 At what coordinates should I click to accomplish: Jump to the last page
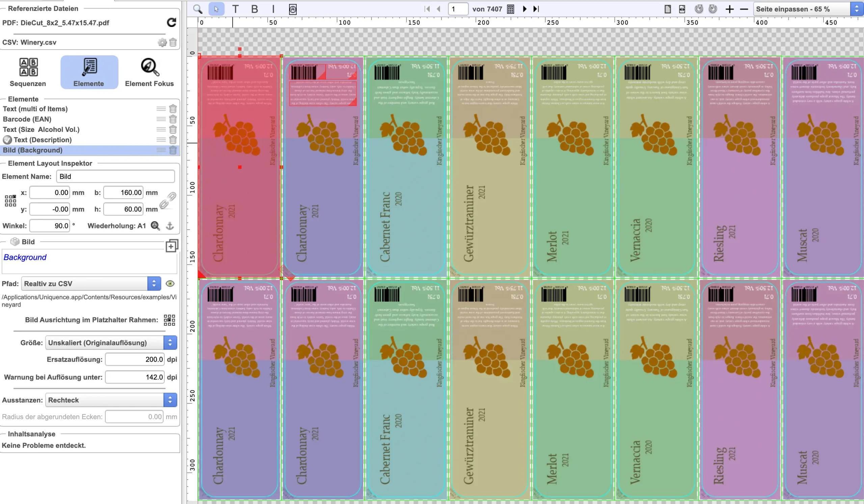coord(536,9)
